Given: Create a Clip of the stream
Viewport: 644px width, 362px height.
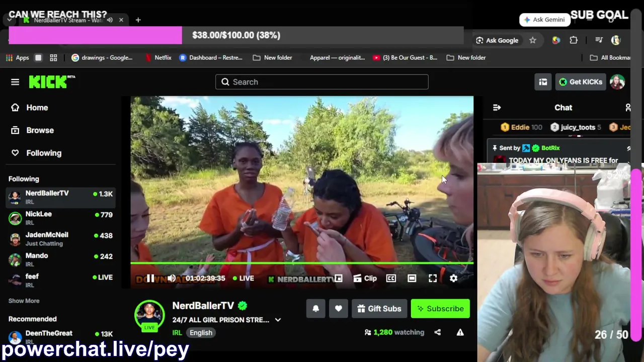Looking at the screenshot, I should coord(365,278).
